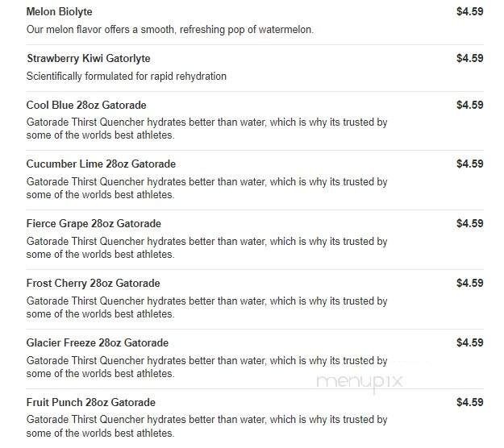Viewport: 504px width, 448px height.
Task: Open the Melon Biolyte item
Action: click(x=59, y=12)
